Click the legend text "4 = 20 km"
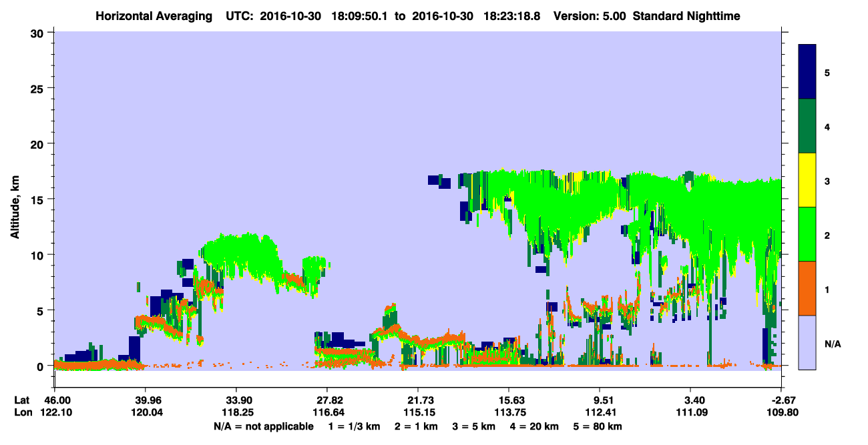This screenshot has height=445, width=868. tap(535, 426)
